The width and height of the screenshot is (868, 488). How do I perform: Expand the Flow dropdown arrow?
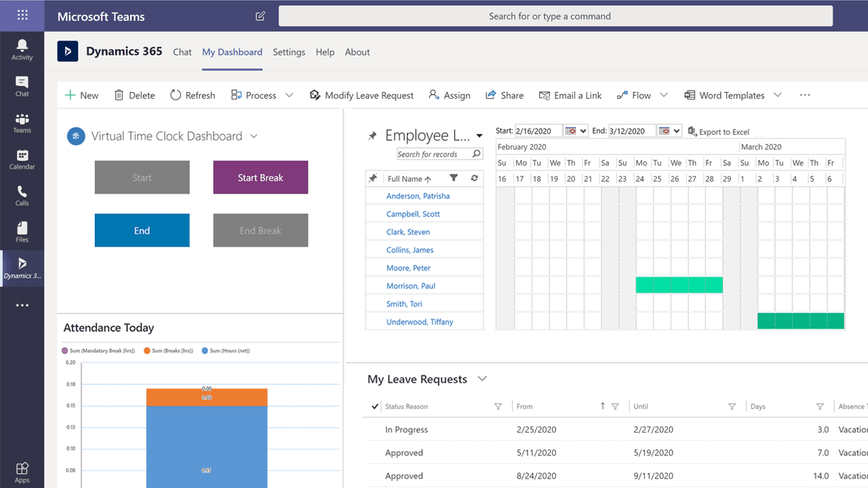pyautogui.click(x=664, y=96)
